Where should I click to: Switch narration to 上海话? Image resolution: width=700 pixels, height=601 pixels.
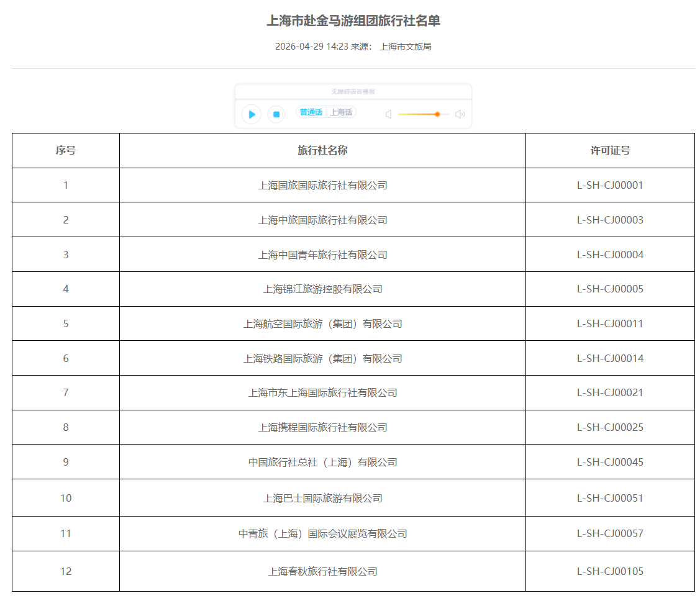pyautogui.click(x=341, y=112)
